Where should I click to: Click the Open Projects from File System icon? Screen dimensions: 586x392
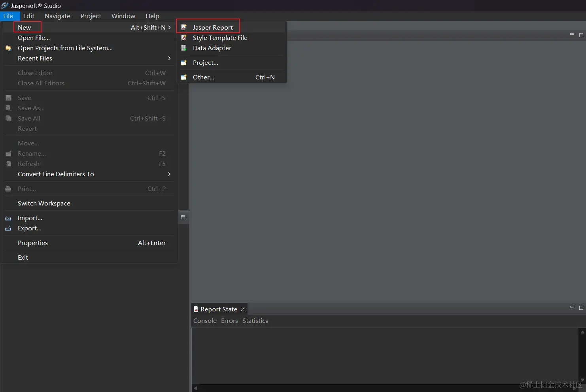(8, 48)
